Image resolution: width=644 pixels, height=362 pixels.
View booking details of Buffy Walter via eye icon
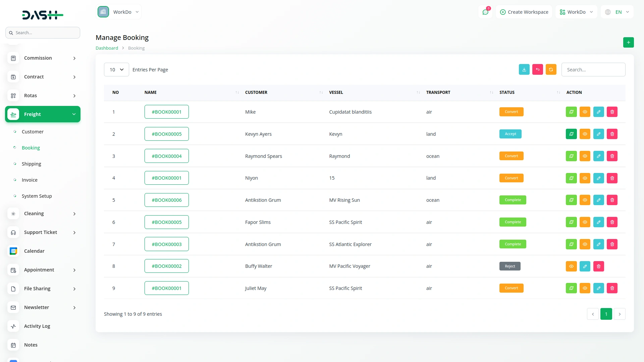tap(571, 266)
